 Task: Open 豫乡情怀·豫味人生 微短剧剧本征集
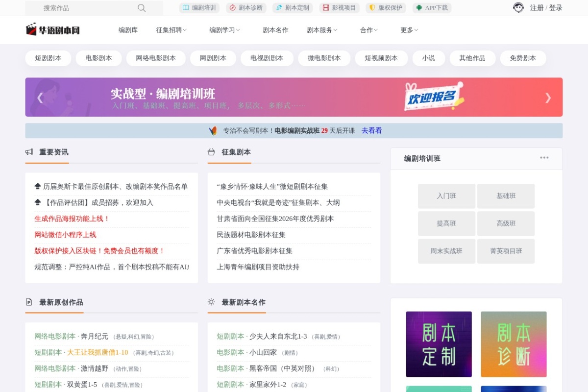coord(272,187)
